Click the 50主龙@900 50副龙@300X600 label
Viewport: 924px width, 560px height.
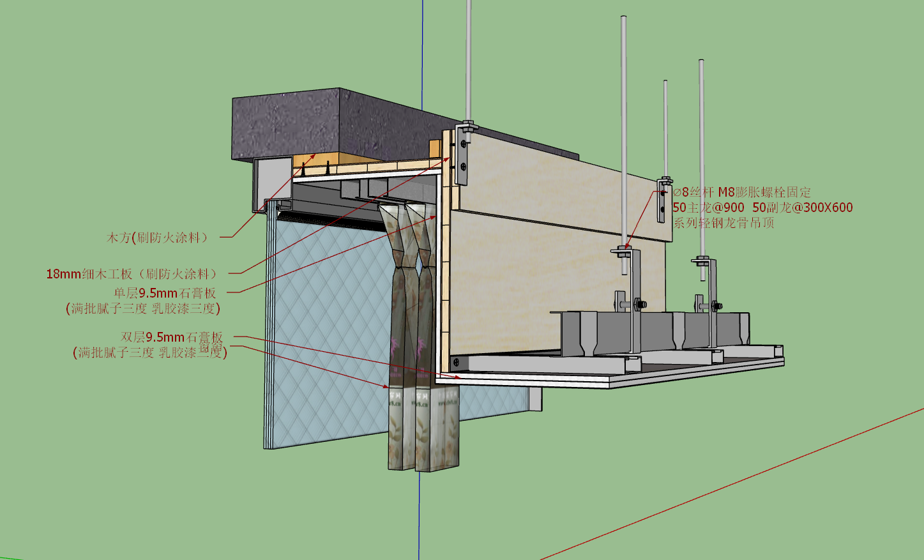point(762,207)
